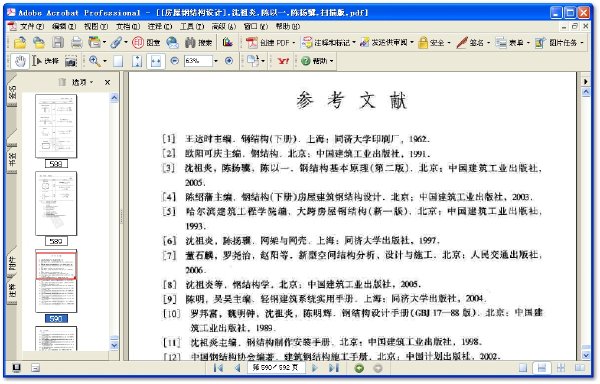The image size is (600, 384).
Task: Click the 63% zoom input field
Action: click(x=198, y=61)
